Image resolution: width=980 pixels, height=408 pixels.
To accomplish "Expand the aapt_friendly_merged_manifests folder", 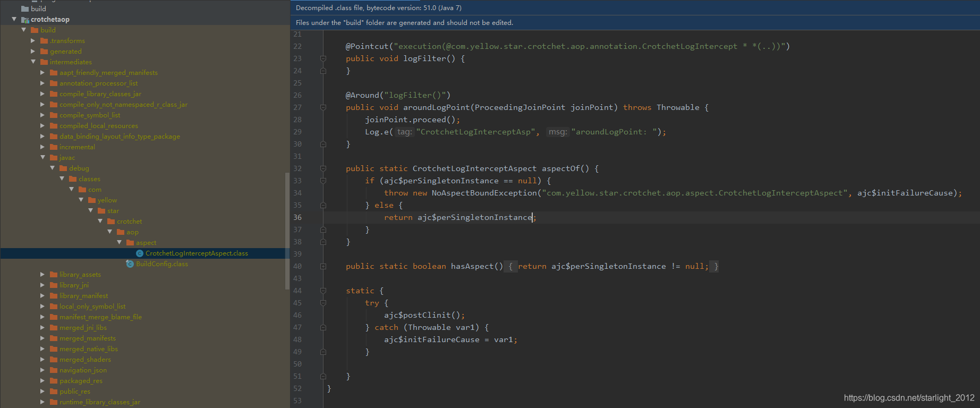I will (x=42, y=73).
